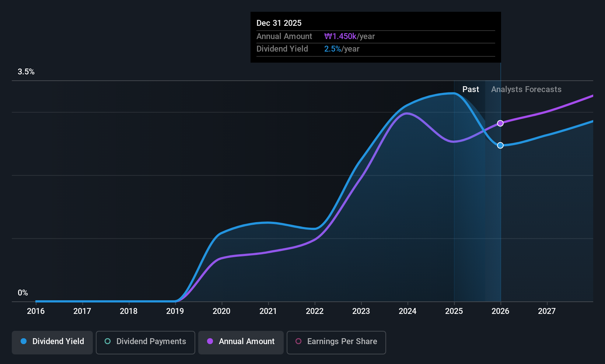
Task: Show the Earnings Per Share series
Action: click(x=336, y=342)
